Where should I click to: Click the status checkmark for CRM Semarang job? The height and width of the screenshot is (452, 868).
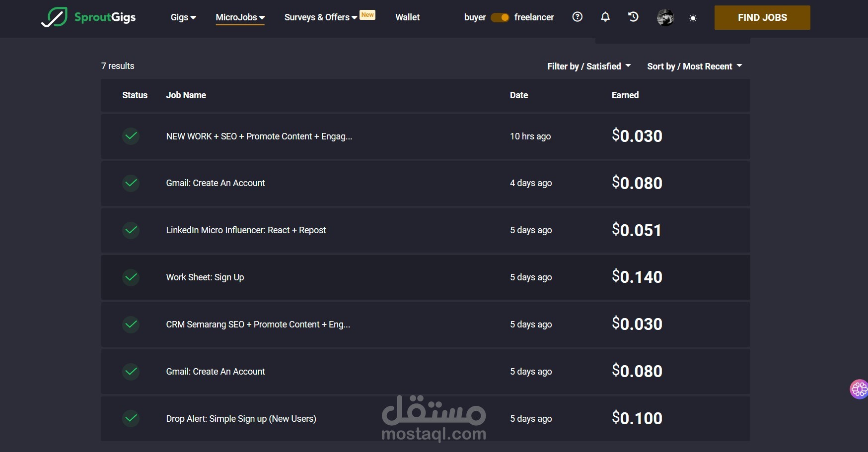tap(131, 324)
